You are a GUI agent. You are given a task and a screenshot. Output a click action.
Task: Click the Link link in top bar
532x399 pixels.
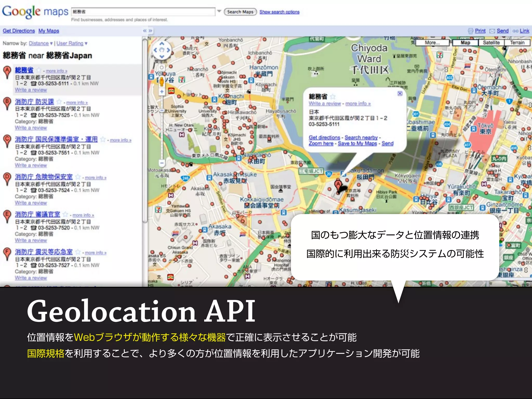[524, 31]
